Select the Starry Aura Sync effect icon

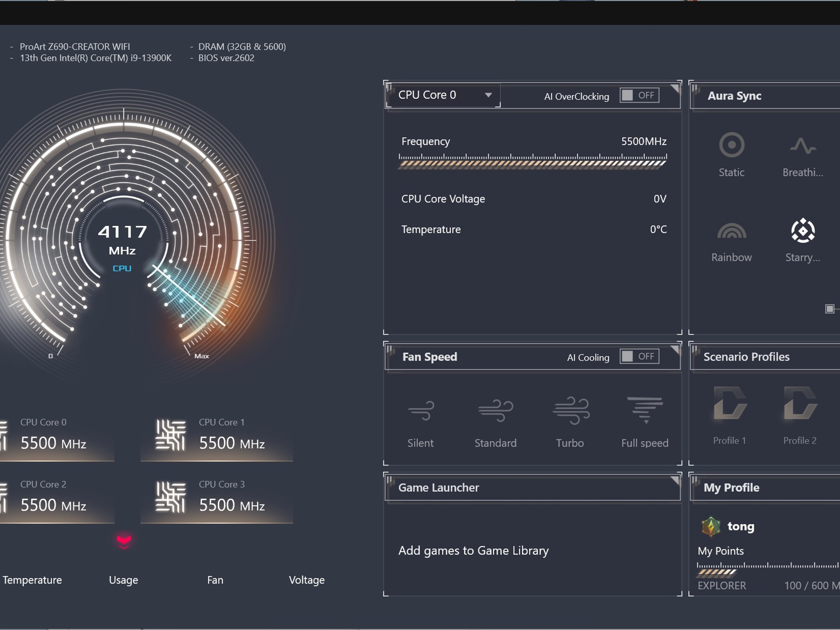pyautogui.click(x=803, y=231)
